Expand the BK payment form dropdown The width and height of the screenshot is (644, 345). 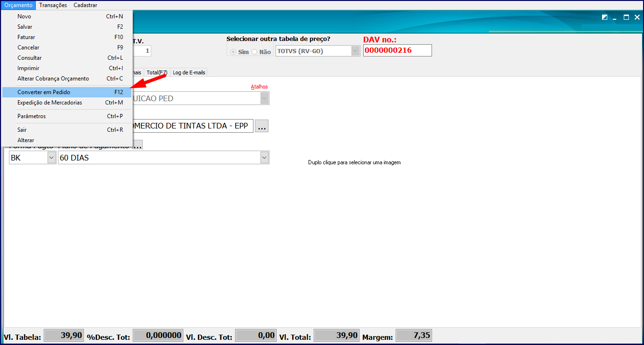pyautogui.click(x=51, y=158)
